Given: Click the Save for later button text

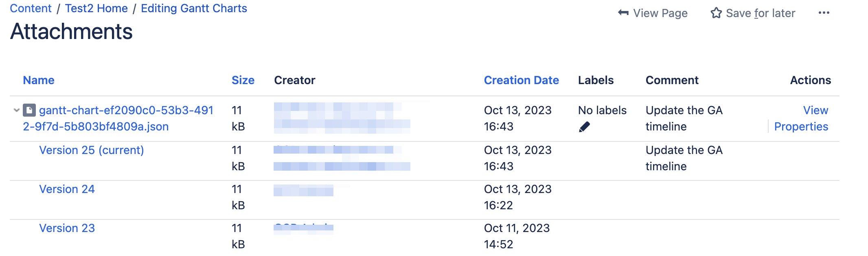Looking at the screenshot, I should [760, 13].
